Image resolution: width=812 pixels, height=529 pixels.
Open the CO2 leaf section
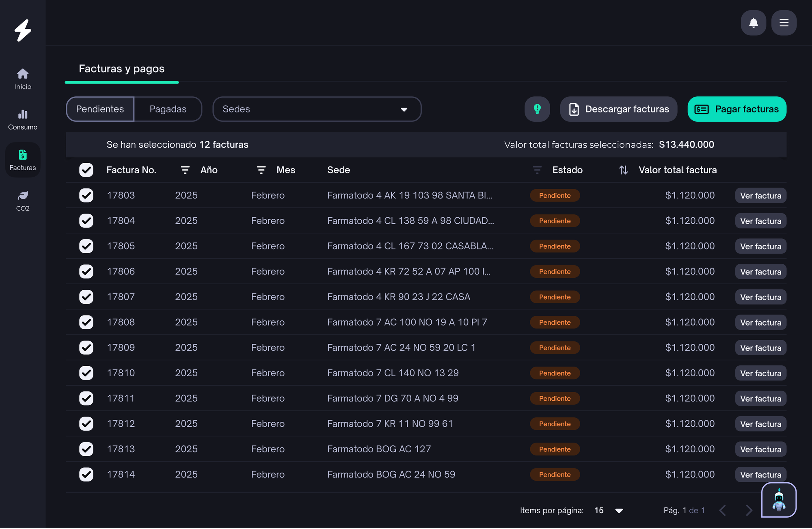coord(23,201)
